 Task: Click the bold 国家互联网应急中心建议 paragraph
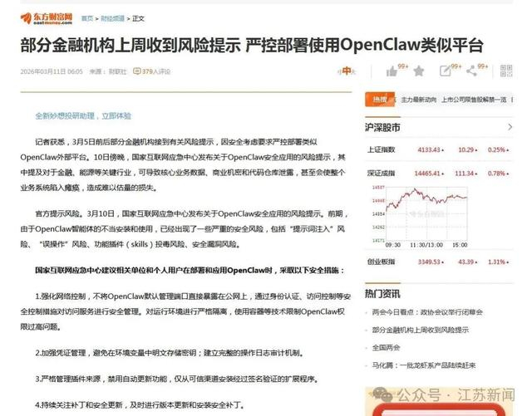point(190,270)
